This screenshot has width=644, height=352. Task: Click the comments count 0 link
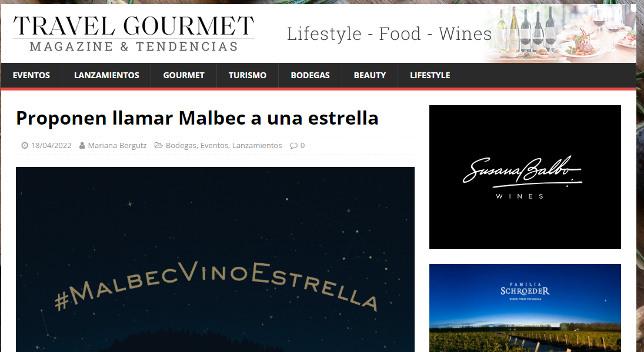click(302, 146)
